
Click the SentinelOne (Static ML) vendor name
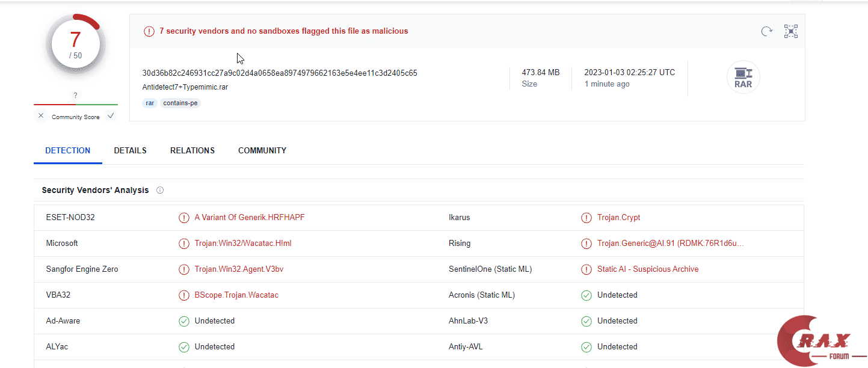click(x=490, y=269)
